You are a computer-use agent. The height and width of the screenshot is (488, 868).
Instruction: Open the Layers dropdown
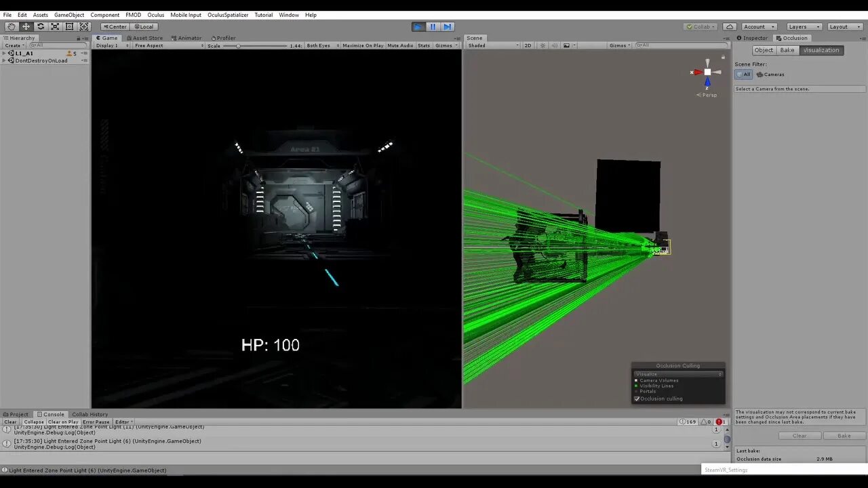click(x=805, y=26)
